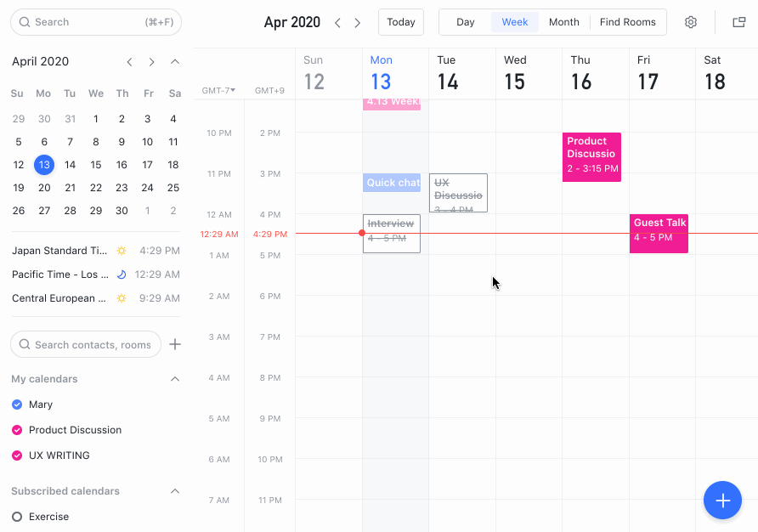Click the Pacific Time - Los Angeles row

96,274
